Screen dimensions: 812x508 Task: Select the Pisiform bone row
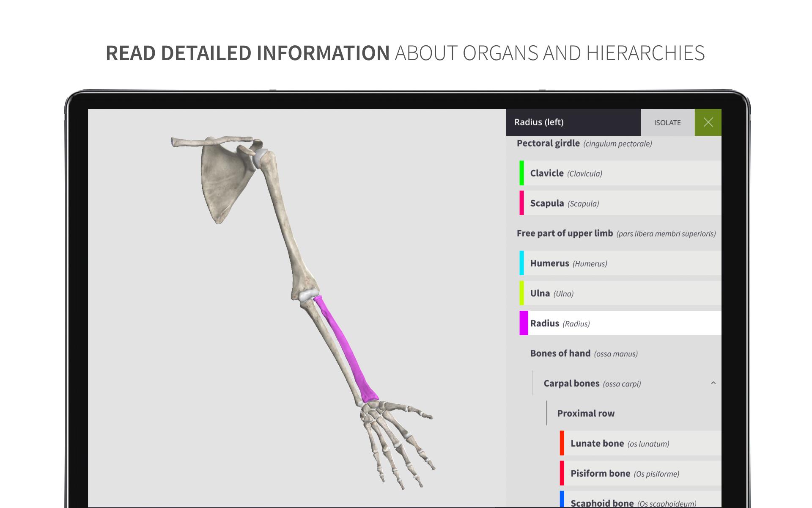640,474
